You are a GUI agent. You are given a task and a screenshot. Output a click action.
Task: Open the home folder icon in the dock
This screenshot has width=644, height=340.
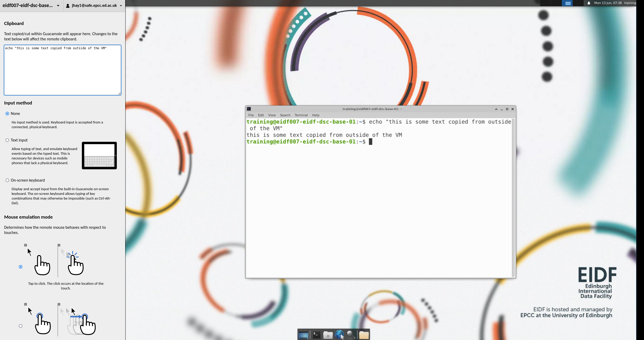tap(328, 335)
